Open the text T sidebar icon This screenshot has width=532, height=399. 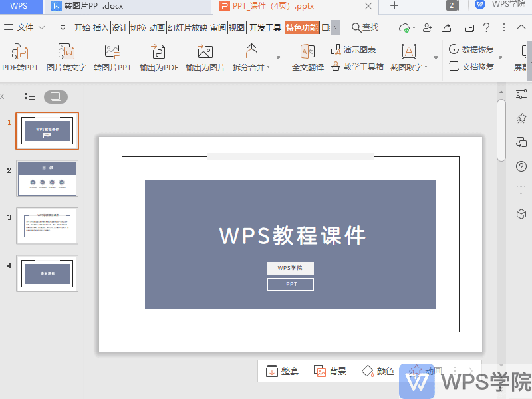coord(521,190)
